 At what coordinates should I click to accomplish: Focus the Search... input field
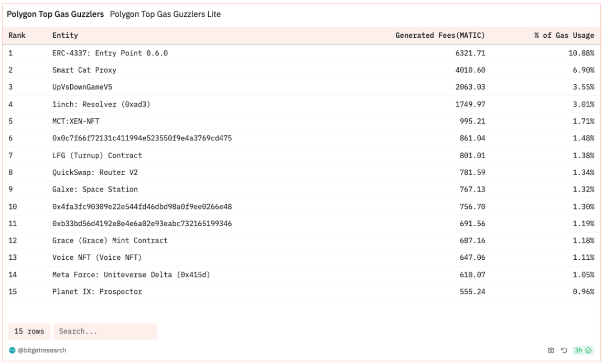105,332
